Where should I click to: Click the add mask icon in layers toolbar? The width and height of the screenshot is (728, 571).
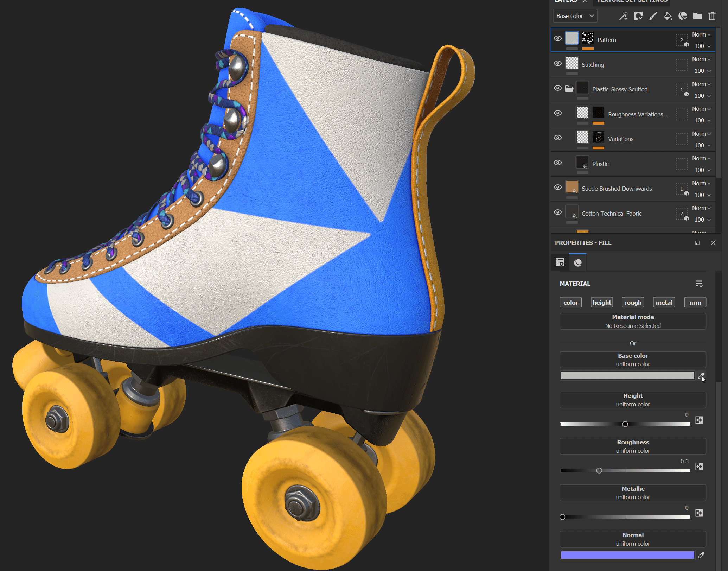point(638,16)
